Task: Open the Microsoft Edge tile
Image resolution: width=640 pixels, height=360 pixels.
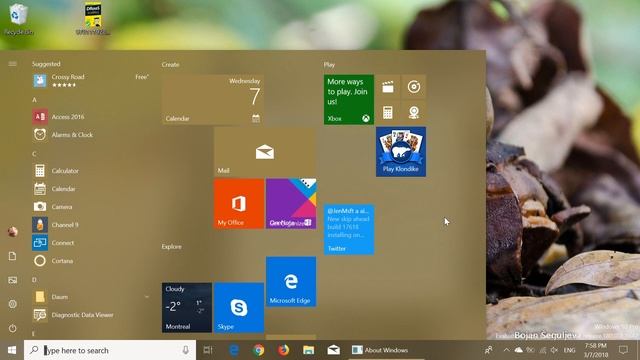Action: 291,282
